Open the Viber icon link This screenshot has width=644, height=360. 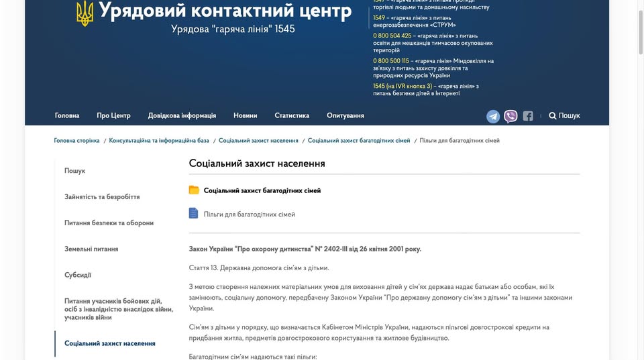[x=511, y=116]
